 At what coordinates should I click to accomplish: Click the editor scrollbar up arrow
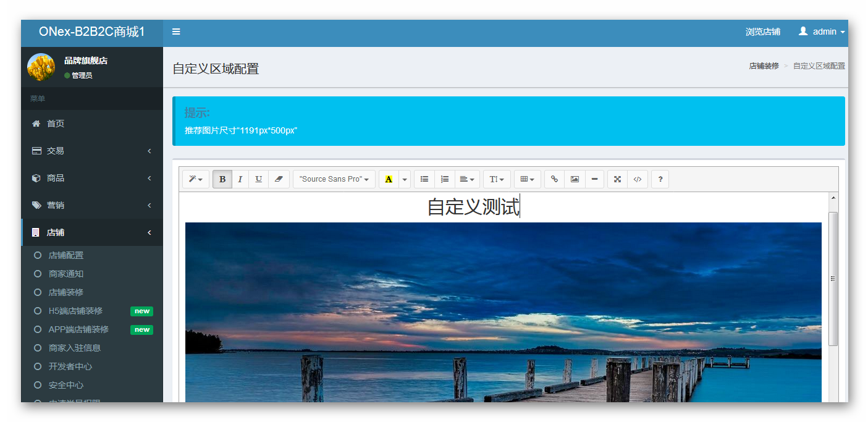(x=833, y=198)
